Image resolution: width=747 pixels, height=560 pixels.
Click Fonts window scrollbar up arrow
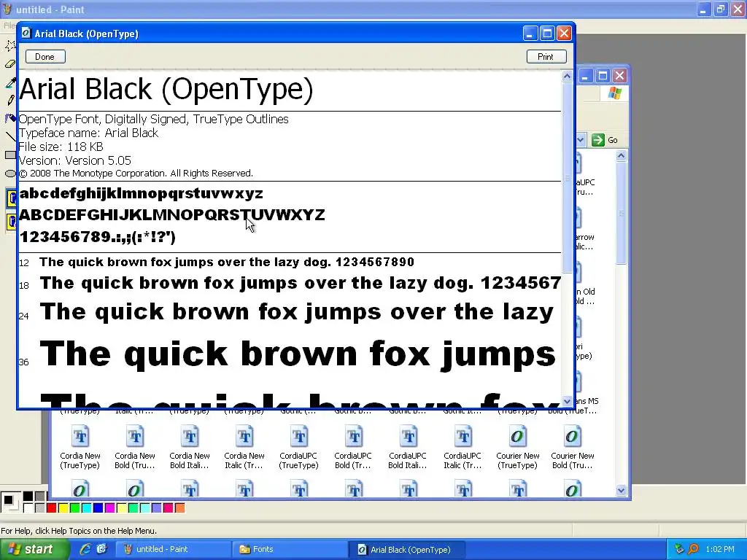[x=621, y=155]
